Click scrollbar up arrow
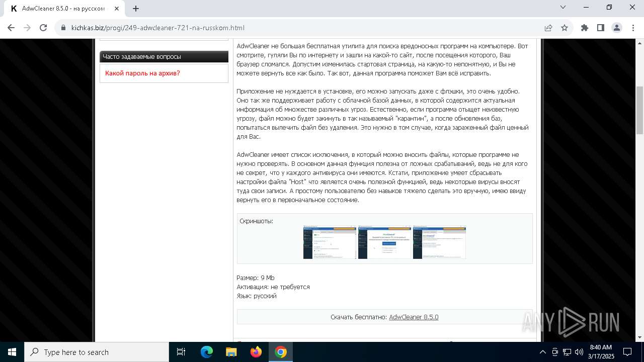The width and height of the screenshot is (644, 362). coord(639,43)
